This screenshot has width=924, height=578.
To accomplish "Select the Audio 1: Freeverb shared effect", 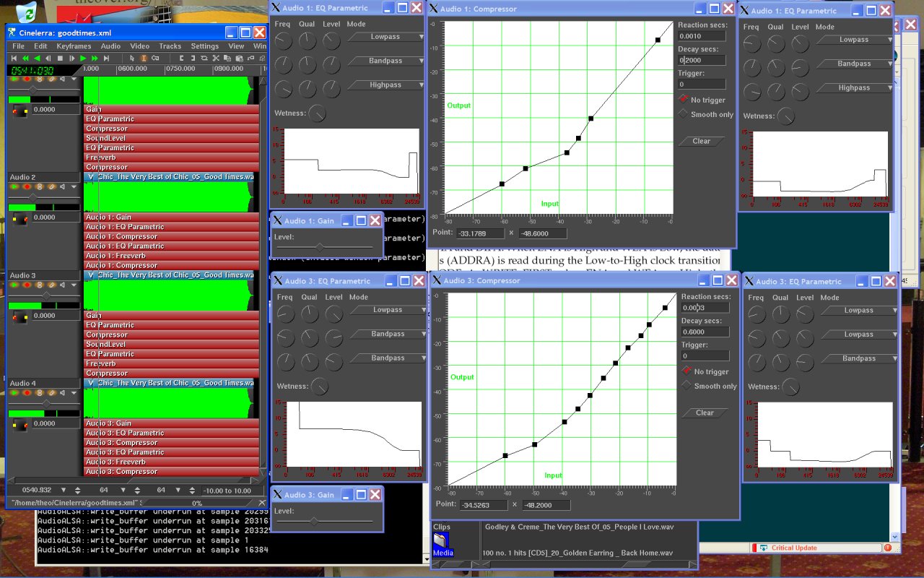I will [x=172, y=256].
